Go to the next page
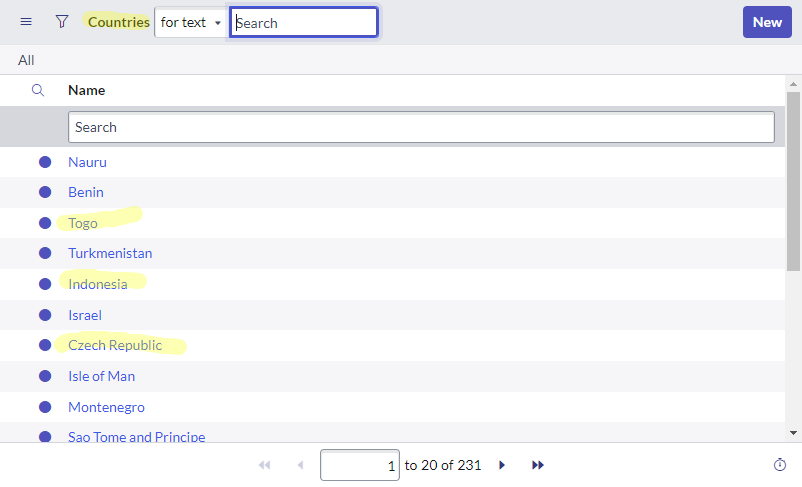Image resolution: width=802 pixels, height=487 pixels. pyautogui.click(x=502, y=465)
